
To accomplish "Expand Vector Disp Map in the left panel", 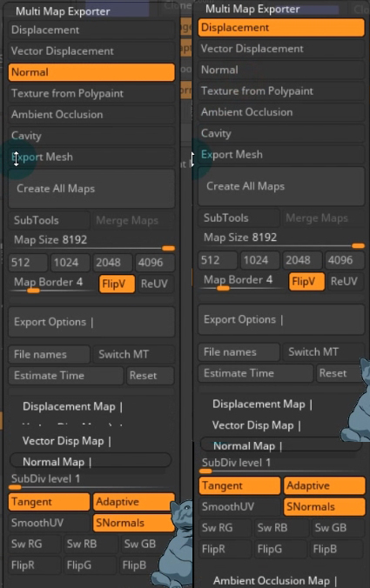I will pos(67,441).
